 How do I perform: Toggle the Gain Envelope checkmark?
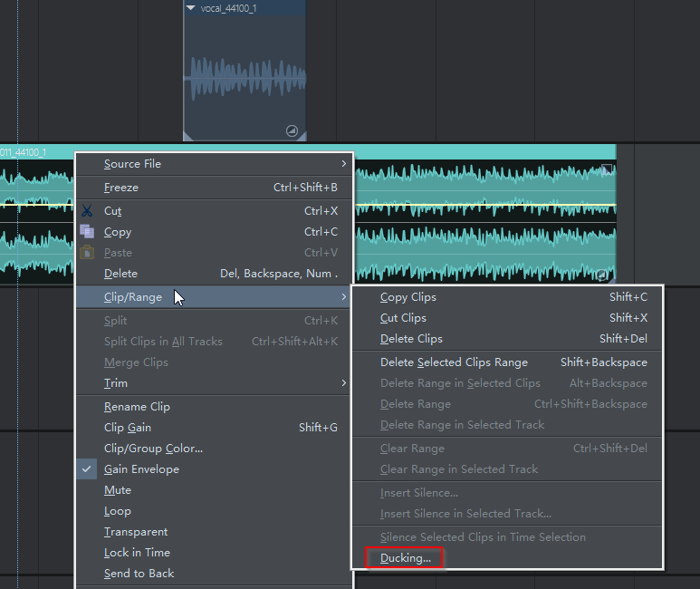(87, 469)
